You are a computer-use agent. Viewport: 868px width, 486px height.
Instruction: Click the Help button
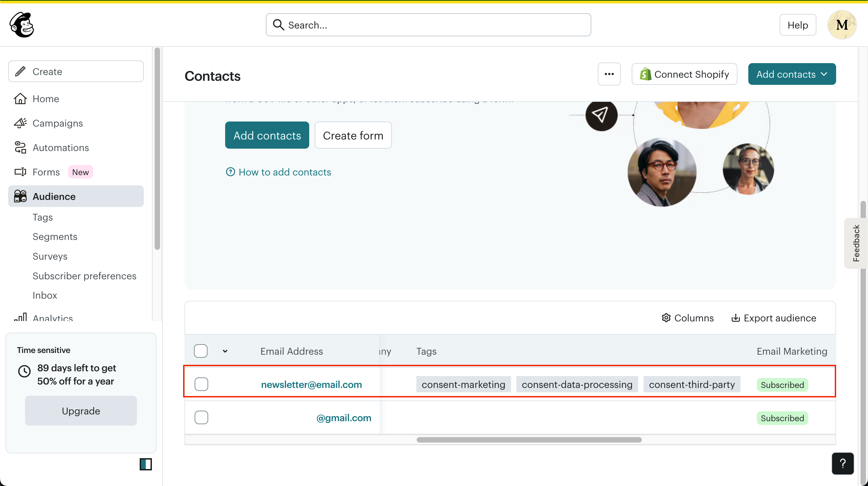798,25
